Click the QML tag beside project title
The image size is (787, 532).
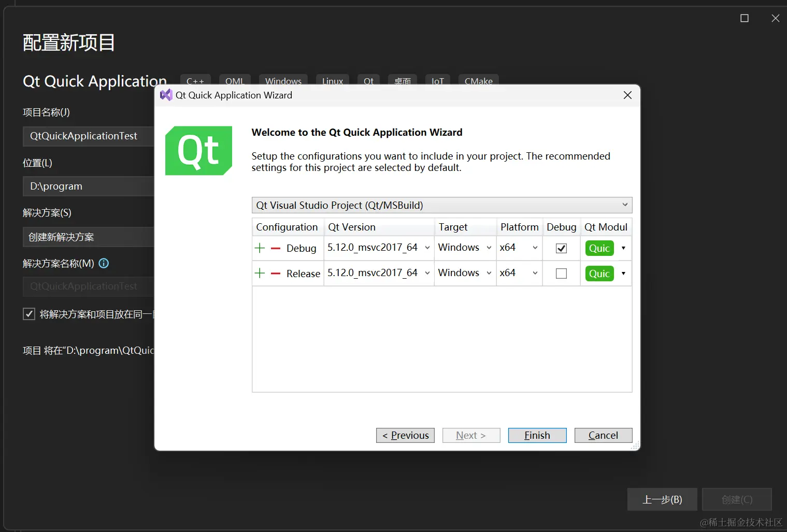point(235,81)
